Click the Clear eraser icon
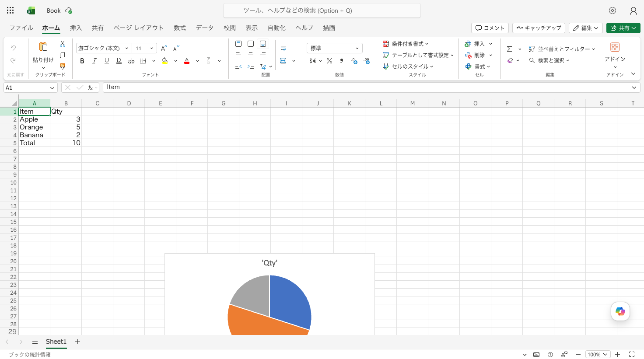The image size is (644, 359). pos(510,60)
